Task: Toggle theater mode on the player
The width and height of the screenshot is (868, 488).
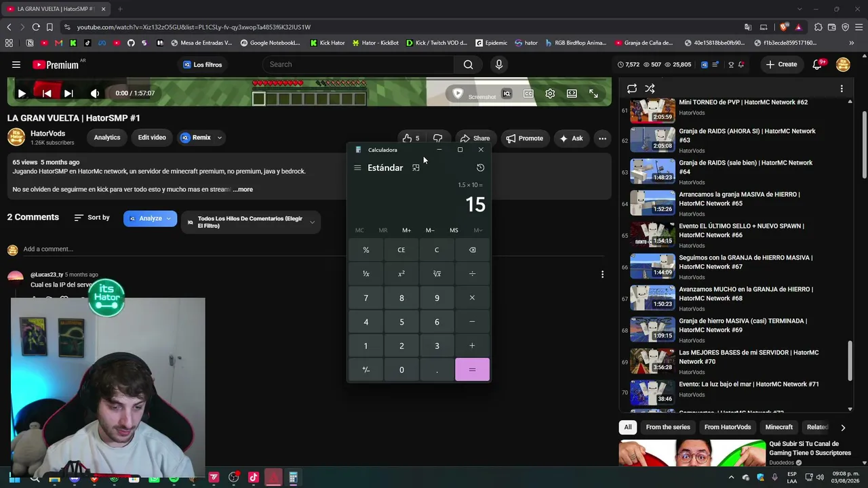Action: point(572,94)
